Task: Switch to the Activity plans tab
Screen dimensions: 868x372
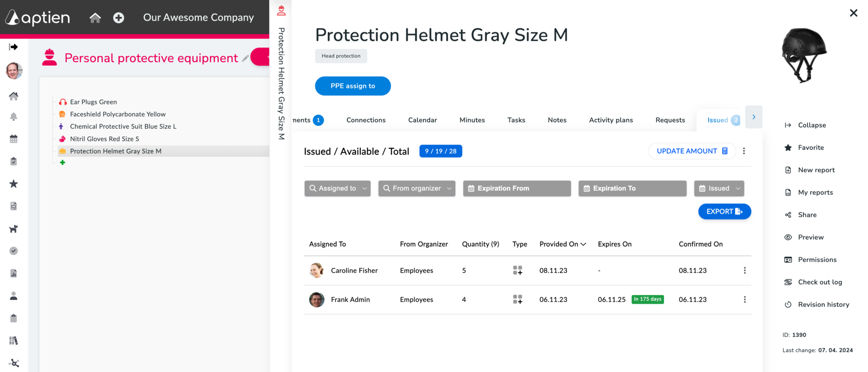Action: 611,120
